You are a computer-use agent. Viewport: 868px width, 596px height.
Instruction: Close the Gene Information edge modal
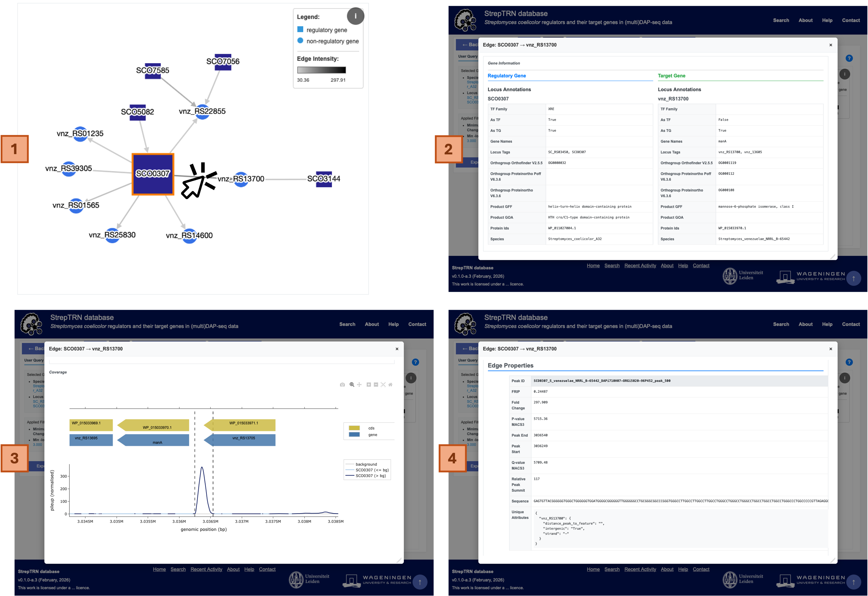tap(831, 45)
